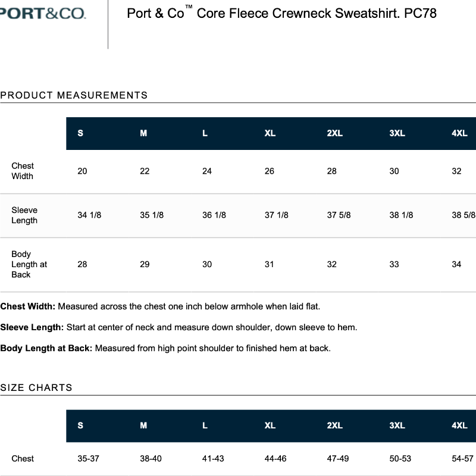Click the Port & Co. logo
The image size is (476, 476).
coord(43,13)
